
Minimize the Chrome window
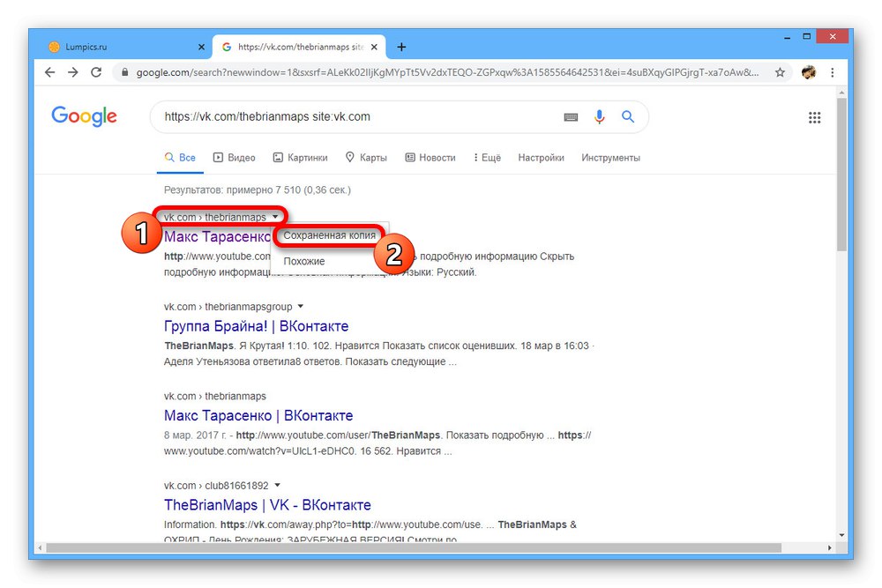point(788,37)
